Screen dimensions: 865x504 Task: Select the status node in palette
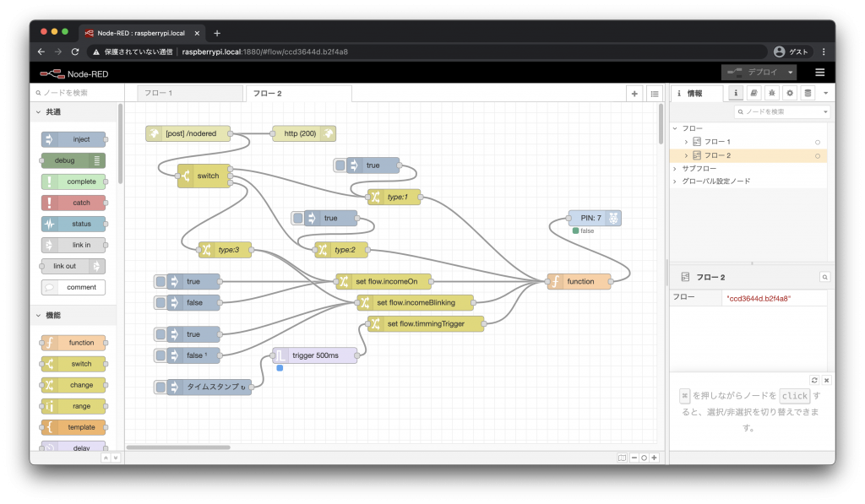[73, 224]
